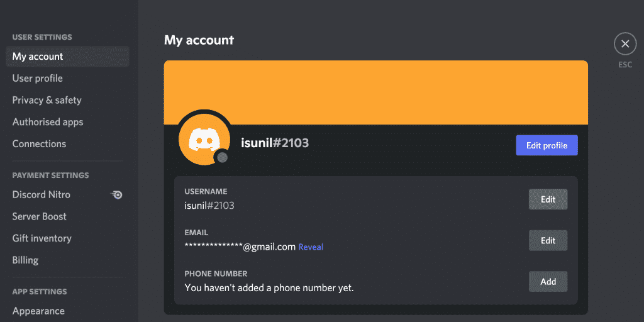
Task: Reveal the hidden email address
Action: [x=311, y=247]
